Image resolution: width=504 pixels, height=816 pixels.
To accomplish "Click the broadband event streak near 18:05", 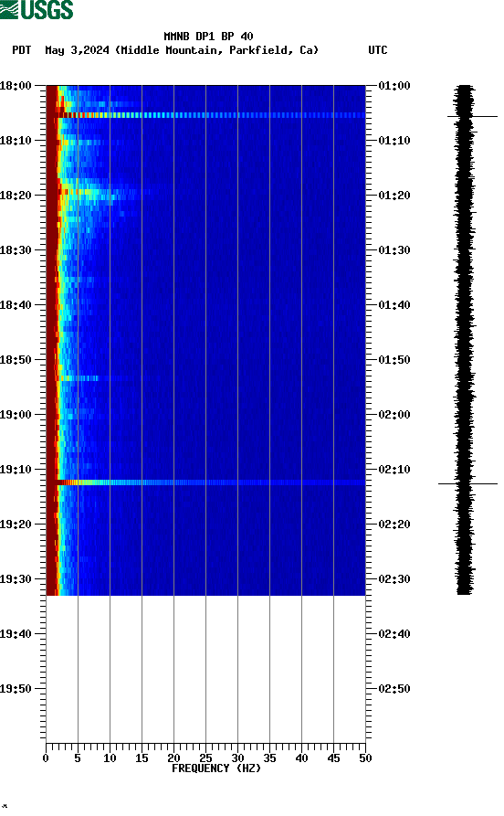I will [206, 115].
